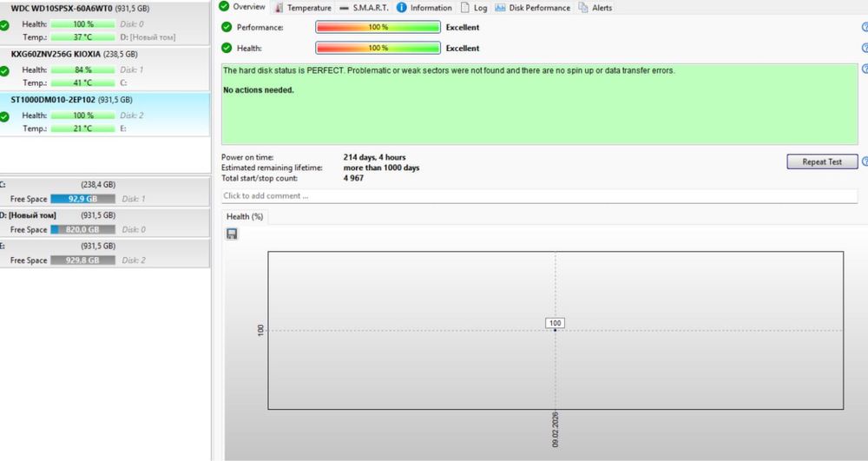Click the 'Excellent' label beside Performance bar
The height and width of the screenshot is (461, 868).
463,27
